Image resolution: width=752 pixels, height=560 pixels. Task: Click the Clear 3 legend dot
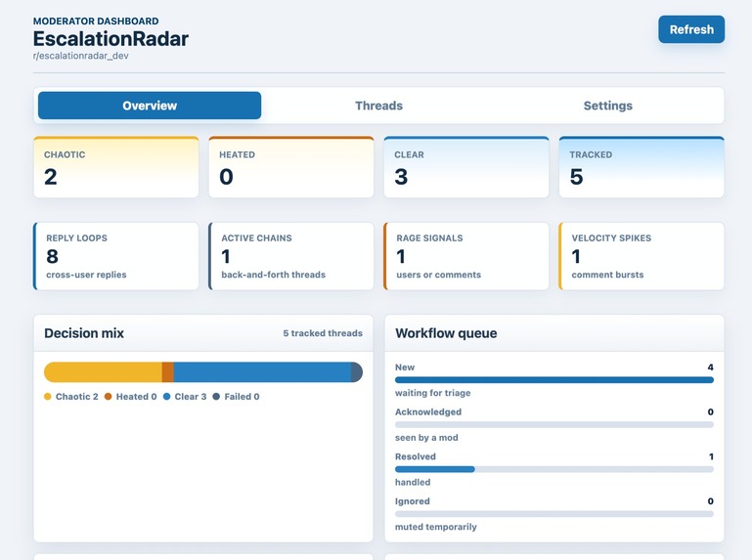tap(166, 397)
